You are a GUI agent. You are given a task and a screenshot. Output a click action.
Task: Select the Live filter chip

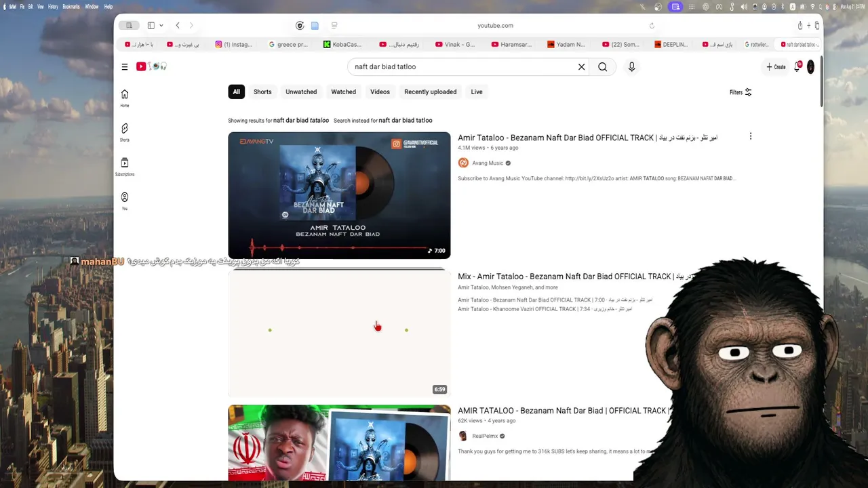477,91
